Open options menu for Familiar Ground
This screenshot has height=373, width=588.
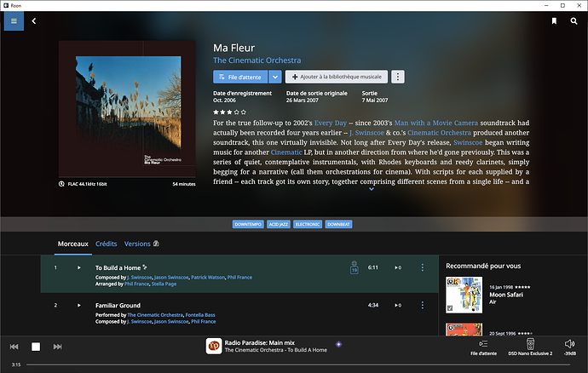click(x=422, y=305)
